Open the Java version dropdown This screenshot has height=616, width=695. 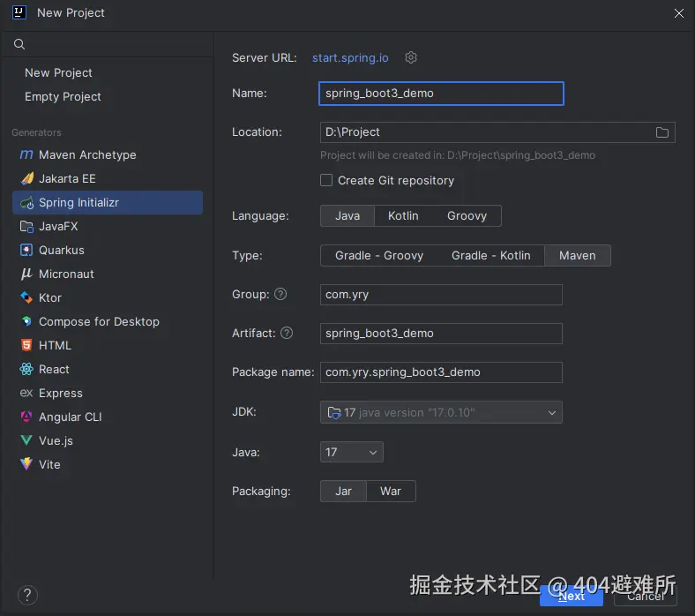(352, 452)
